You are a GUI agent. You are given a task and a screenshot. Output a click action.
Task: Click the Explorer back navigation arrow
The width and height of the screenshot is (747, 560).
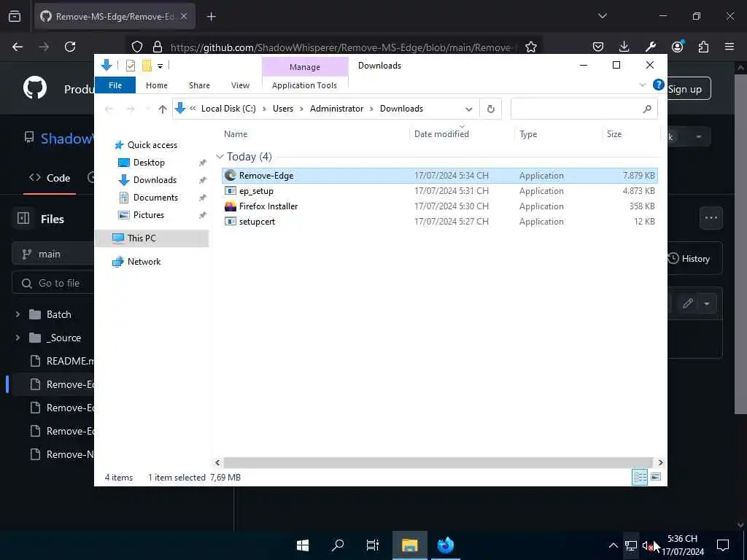click(109, 109)
